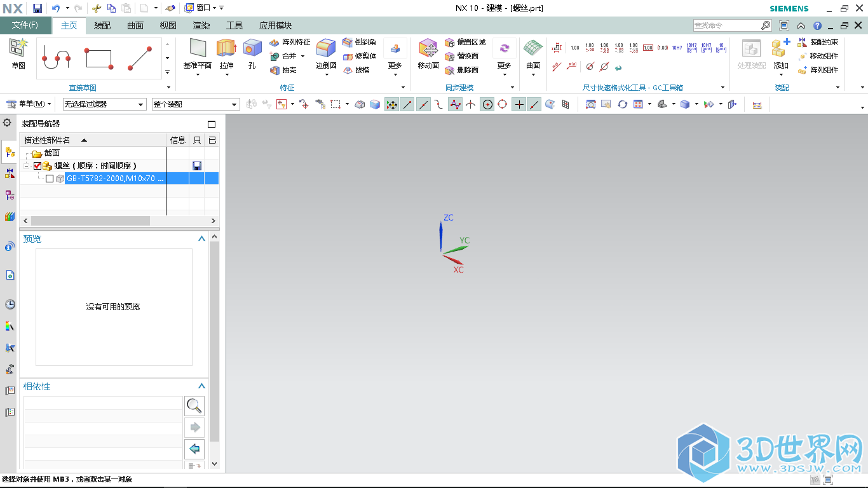Check the GB-T5782-2000,M10x70 component checkbox
This screenshot has width=868, height=488.
pos(50,179)
